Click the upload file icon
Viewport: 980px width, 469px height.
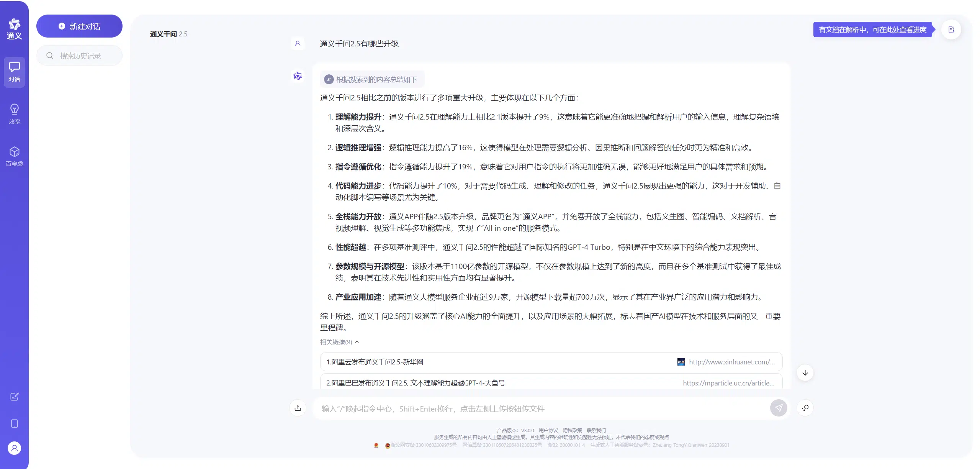point(298,408)
